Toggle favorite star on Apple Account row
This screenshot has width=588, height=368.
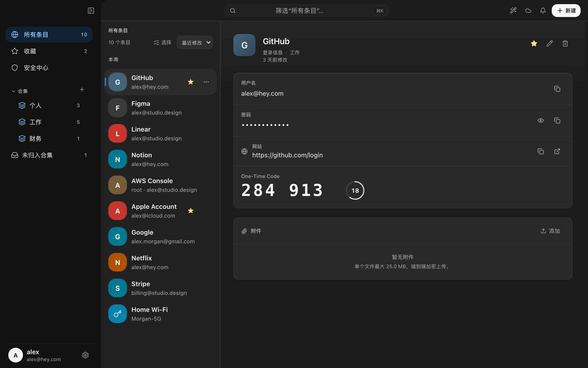[191, 211]
